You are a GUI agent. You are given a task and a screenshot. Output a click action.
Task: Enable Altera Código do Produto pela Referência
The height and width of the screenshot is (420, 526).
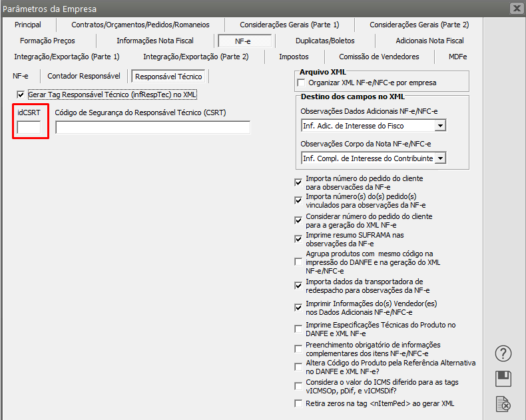[x=298, y=367]
